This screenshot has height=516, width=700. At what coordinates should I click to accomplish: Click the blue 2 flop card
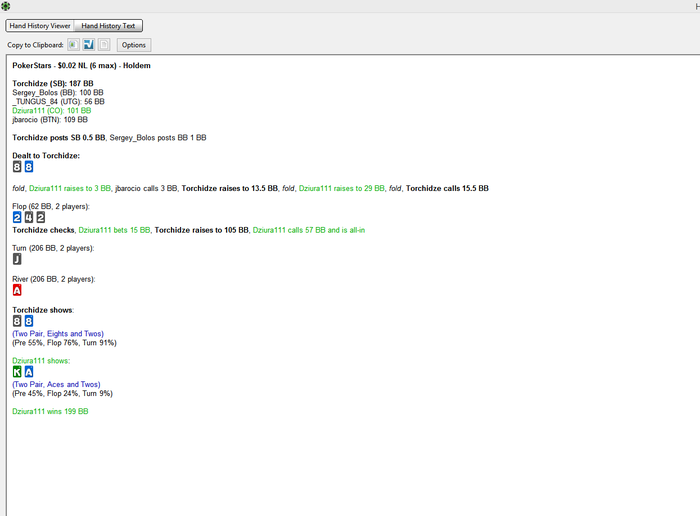[17, 217]
